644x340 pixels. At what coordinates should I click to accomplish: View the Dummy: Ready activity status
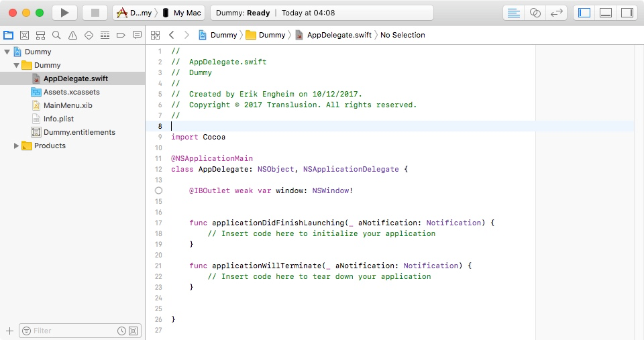243,13
